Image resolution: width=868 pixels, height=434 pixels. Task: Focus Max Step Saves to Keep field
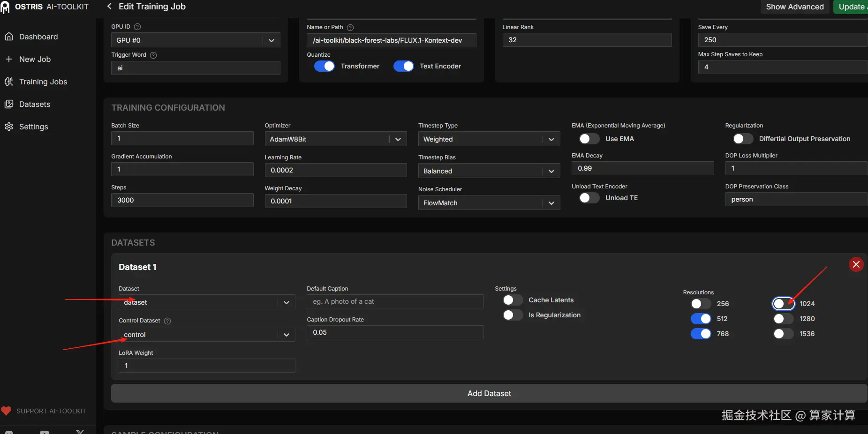click(783, 67)
